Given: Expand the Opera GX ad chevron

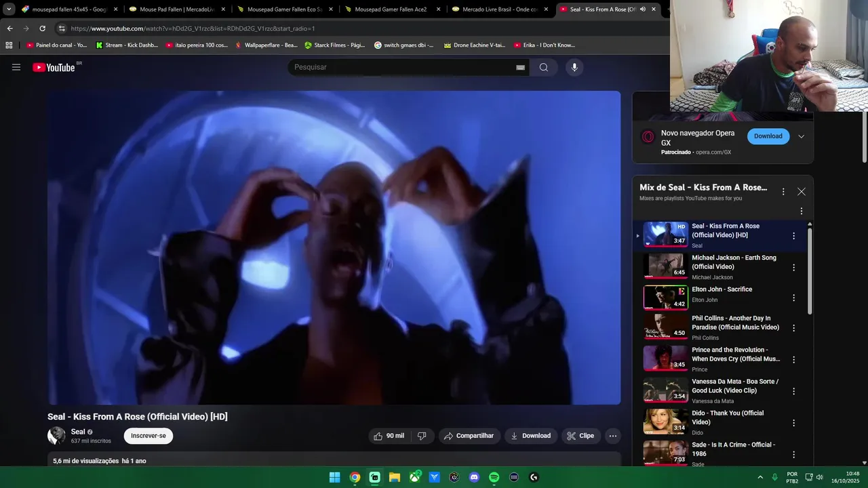Looking at the screenshot, I should (x=801, y=136).
